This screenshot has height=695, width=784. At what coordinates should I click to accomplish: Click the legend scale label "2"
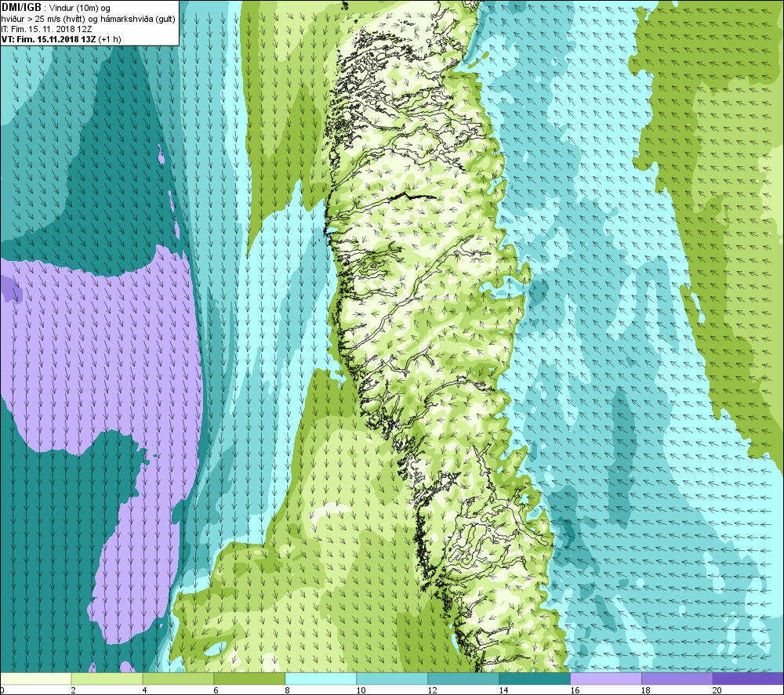[73, 690]
